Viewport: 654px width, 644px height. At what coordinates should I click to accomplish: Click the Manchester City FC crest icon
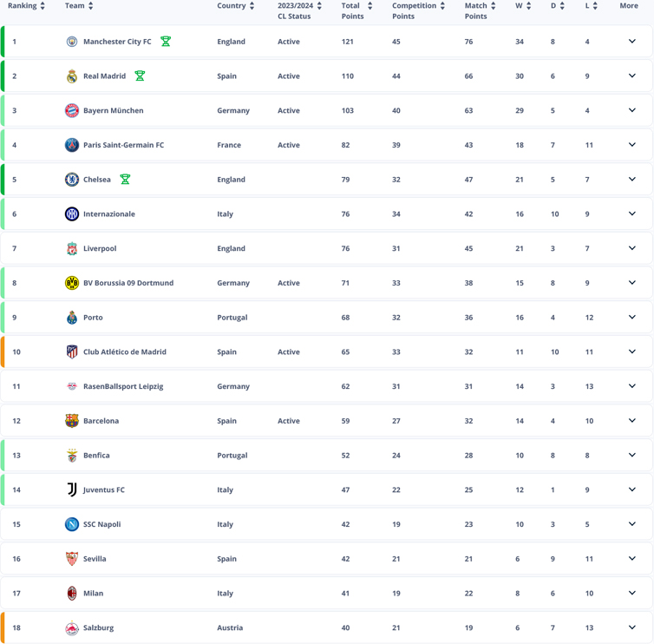[x=72, y=42]
